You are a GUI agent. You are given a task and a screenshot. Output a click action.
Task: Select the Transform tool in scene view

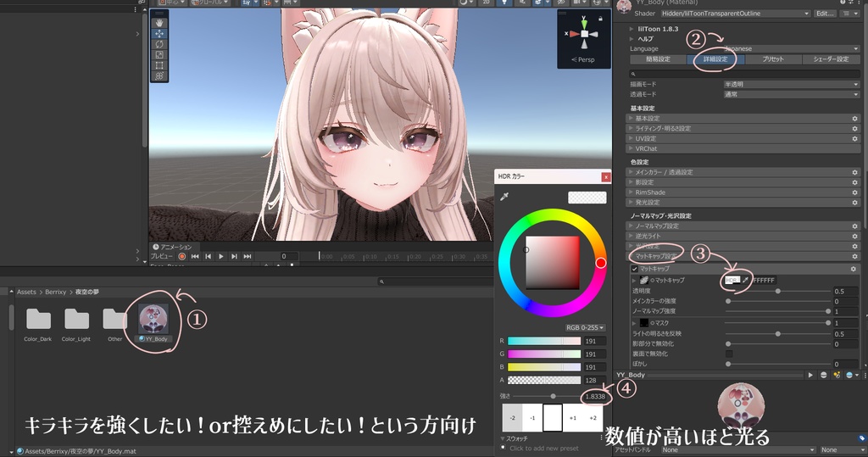(x=159, y=76)
